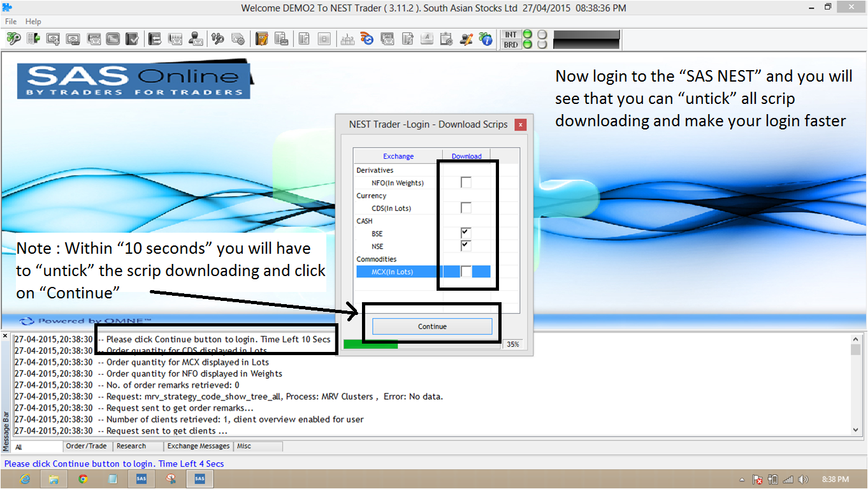Open the dark book with checkmark icon
The width and height of the screenshot is (868, 489).
click(x=132, y=39)
